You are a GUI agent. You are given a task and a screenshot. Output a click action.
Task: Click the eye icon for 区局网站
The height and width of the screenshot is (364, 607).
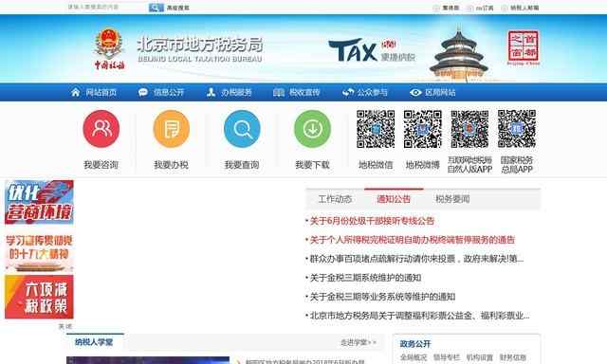point(415,93)
